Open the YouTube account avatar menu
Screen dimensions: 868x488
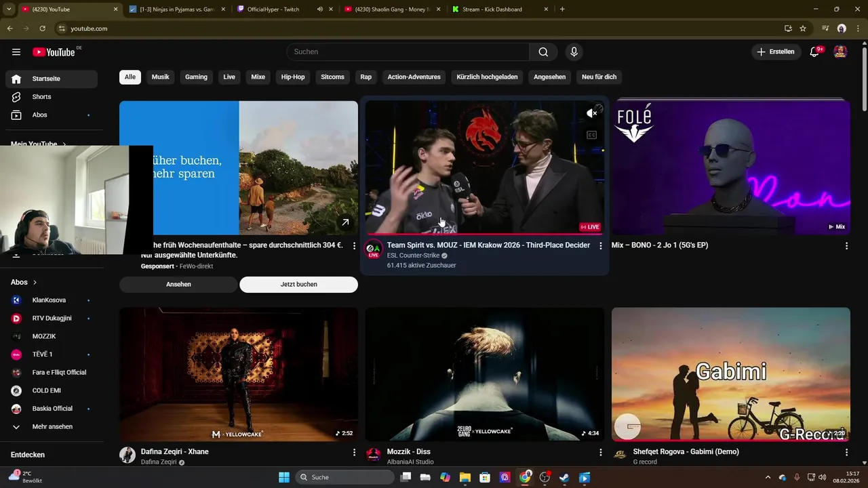840,52
